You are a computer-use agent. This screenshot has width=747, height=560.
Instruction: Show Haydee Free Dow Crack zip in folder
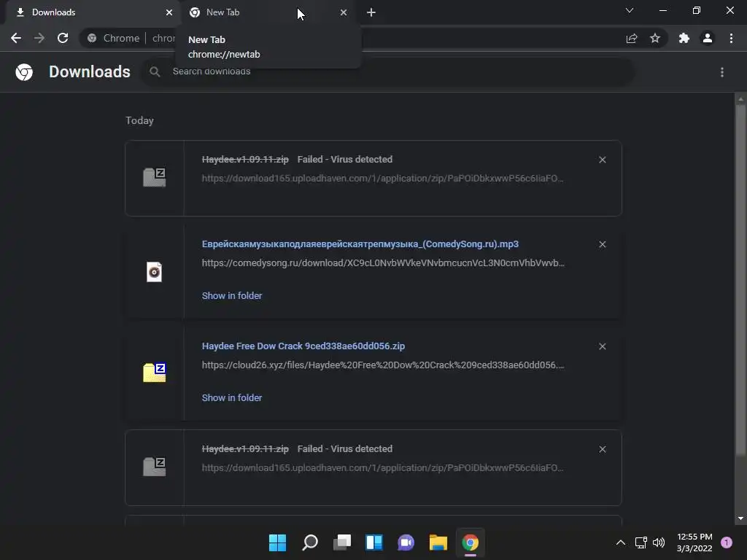point(232,397)
